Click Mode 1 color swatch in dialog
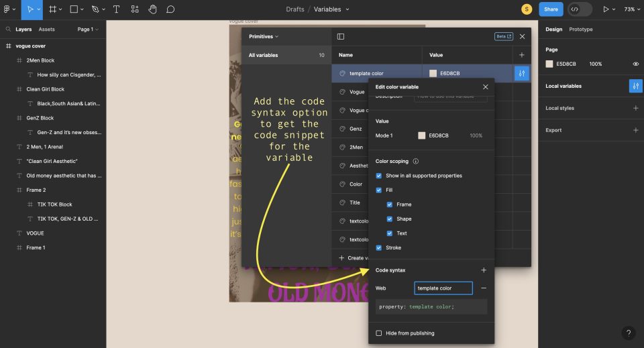The width and height of the screenshot is (644, 348). pyautogui.click(x=421, y=135)
